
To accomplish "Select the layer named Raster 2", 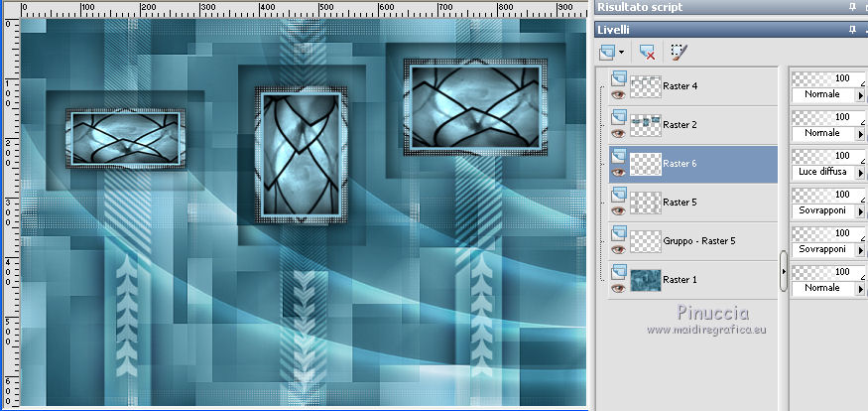I will tap(680, 125).
